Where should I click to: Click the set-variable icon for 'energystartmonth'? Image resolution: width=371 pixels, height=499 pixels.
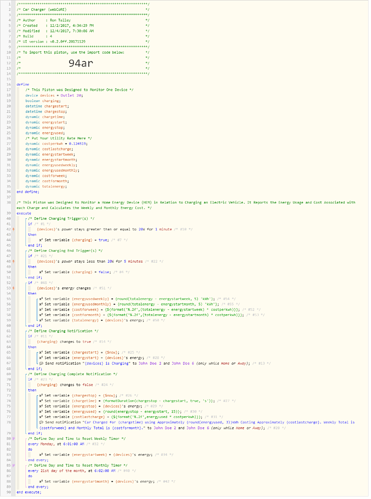[x=41, y=482]
